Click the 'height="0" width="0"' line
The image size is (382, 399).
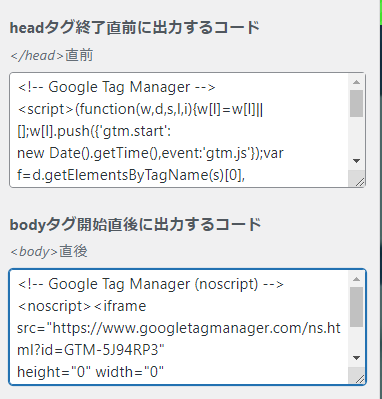(90, 372)
